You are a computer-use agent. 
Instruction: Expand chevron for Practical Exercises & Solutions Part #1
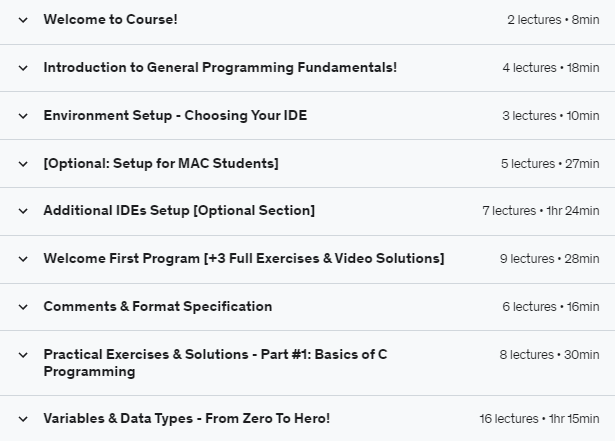click(23, 355)
